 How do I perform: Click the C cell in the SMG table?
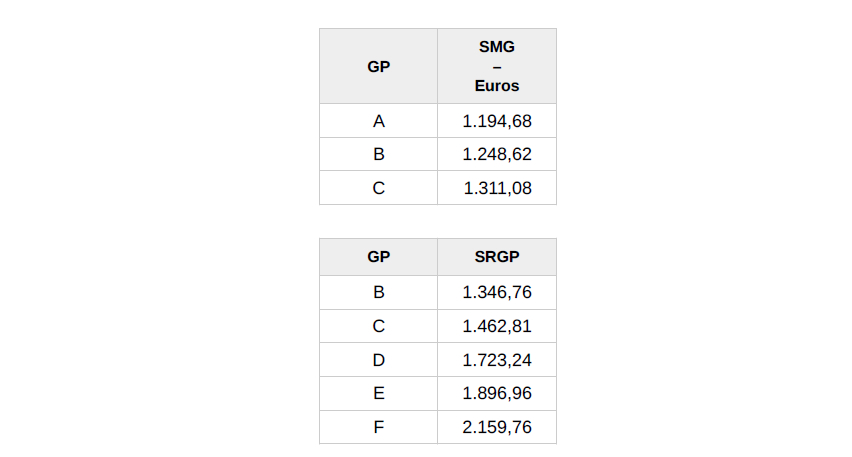378,187
